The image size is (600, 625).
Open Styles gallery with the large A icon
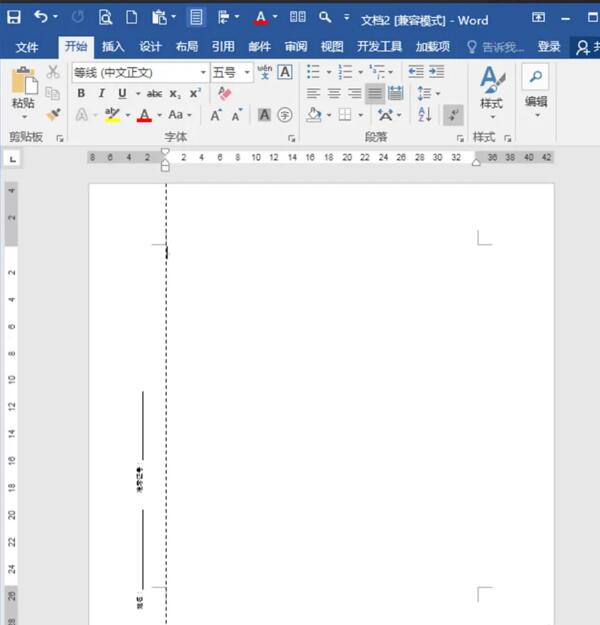(492, 80)
